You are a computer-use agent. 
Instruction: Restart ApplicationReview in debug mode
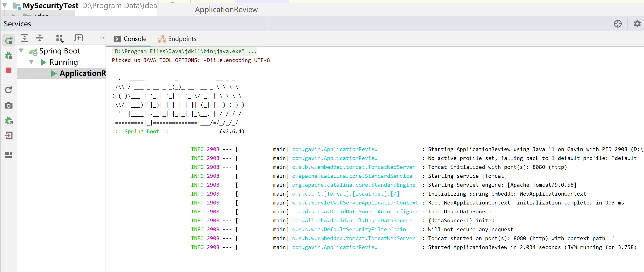(x=8, y=56)
